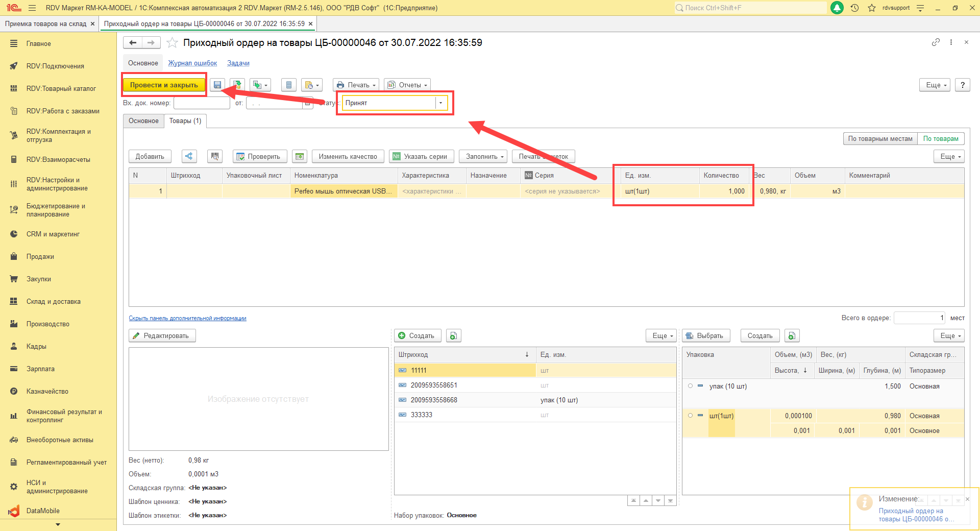The width and height of the screenshot is (980, 531).
Task: Click the Изменить качество button
Action: pyautogui.click(x=348, y=156)
